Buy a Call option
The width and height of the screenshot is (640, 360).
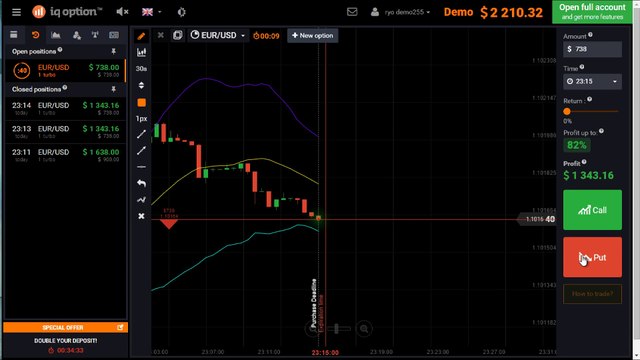click(592, 210)
